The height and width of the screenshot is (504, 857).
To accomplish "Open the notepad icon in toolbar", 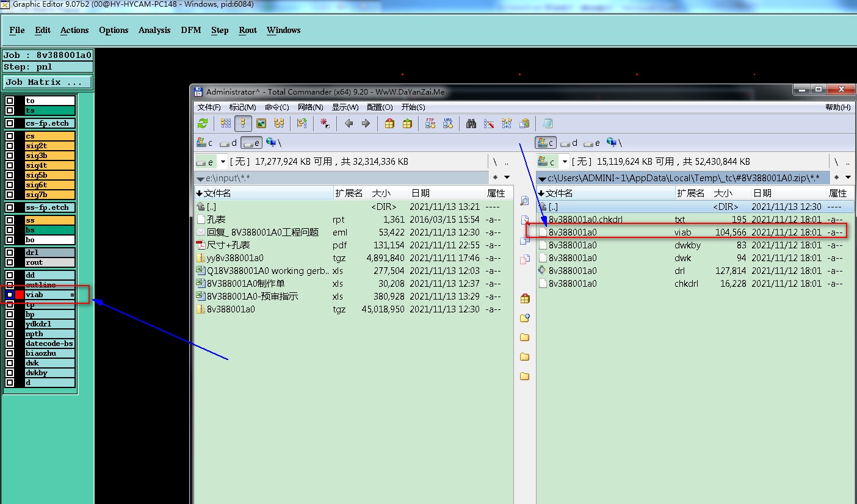I will pos(548,123).
